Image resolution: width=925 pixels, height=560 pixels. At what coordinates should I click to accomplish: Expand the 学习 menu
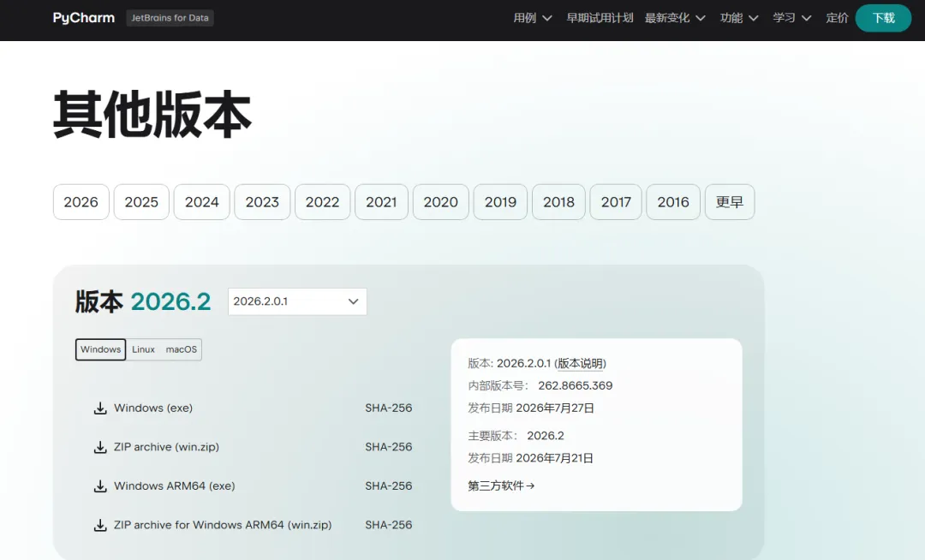(792, 18)
